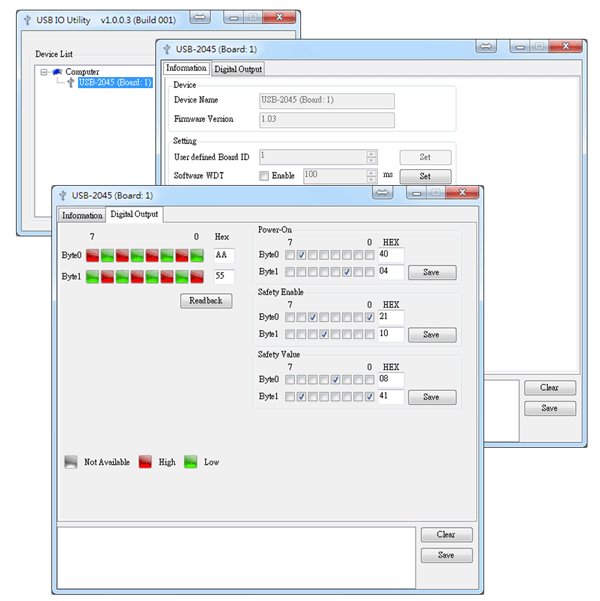The height and width of the screenshot is (601, 600).
Task: Click the log text area in front window
Action: [236, 558]
